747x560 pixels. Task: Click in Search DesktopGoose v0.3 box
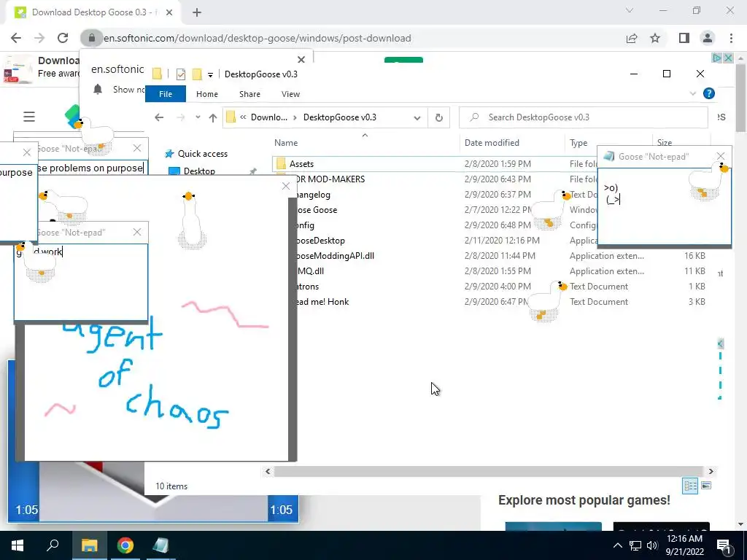click(x=583, y=117)
